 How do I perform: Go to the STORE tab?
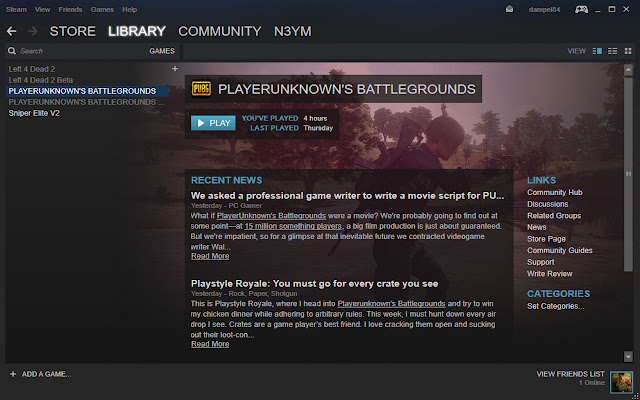(73, 31)
